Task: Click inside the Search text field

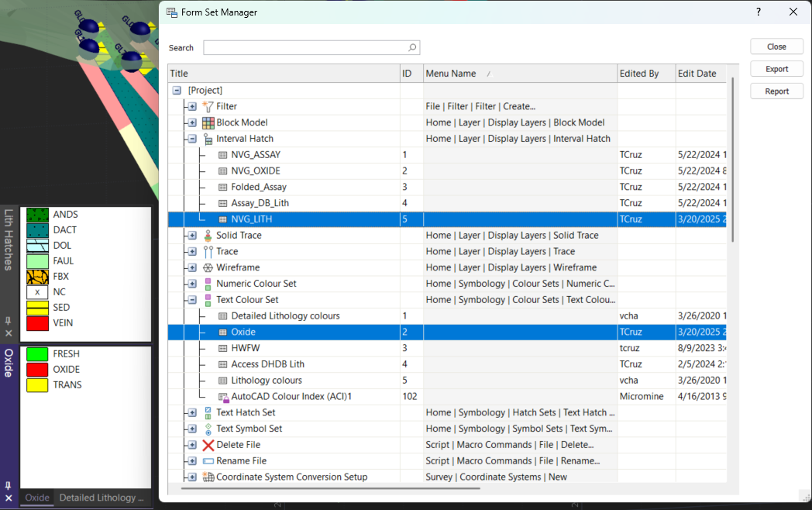Action: point(302,48)
